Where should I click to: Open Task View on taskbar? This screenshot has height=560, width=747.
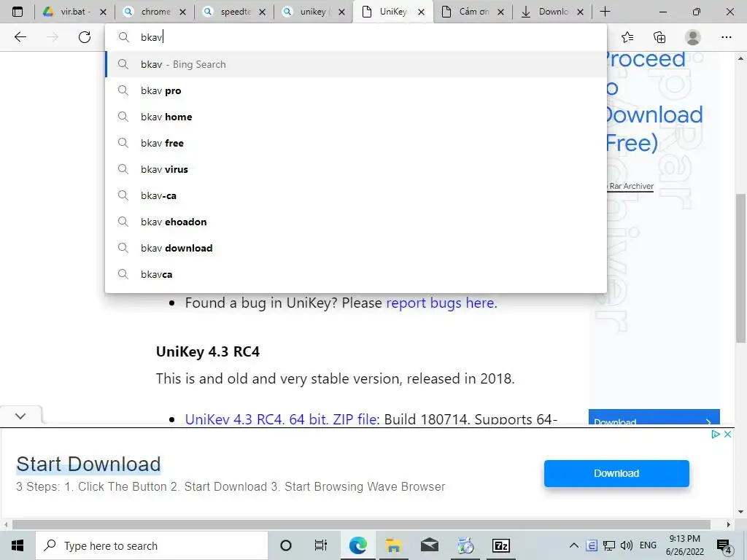(x=321, y=545)
